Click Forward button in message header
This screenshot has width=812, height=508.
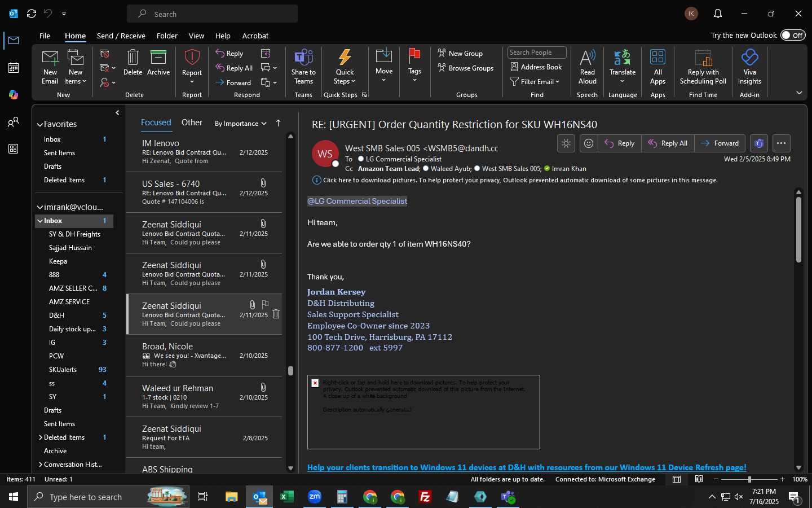coord(720,143)
